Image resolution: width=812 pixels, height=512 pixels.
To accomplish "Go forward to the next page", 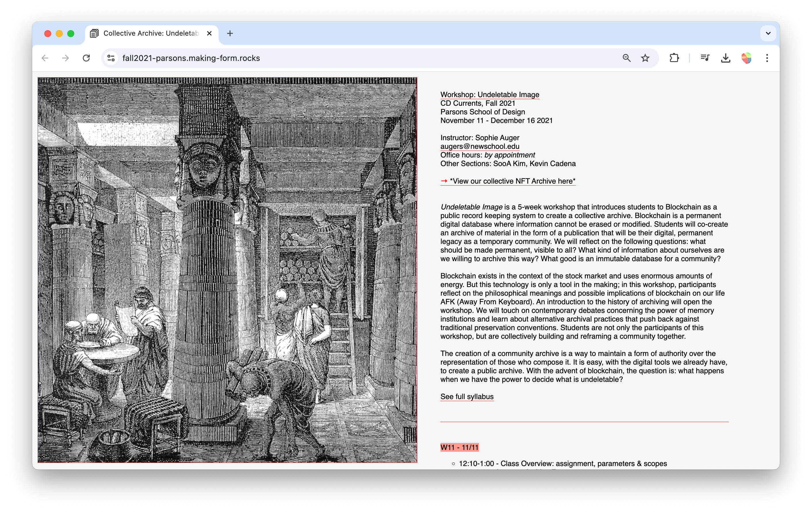I will [x=66, y=58].
